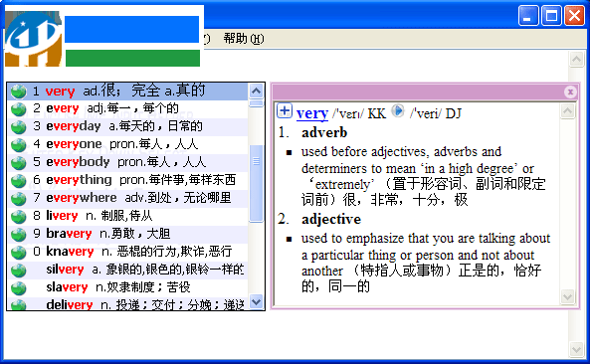Play the pronunciation audio for 'very'
Viewport: 590px width, 364px height.
(x=397, y=111)
